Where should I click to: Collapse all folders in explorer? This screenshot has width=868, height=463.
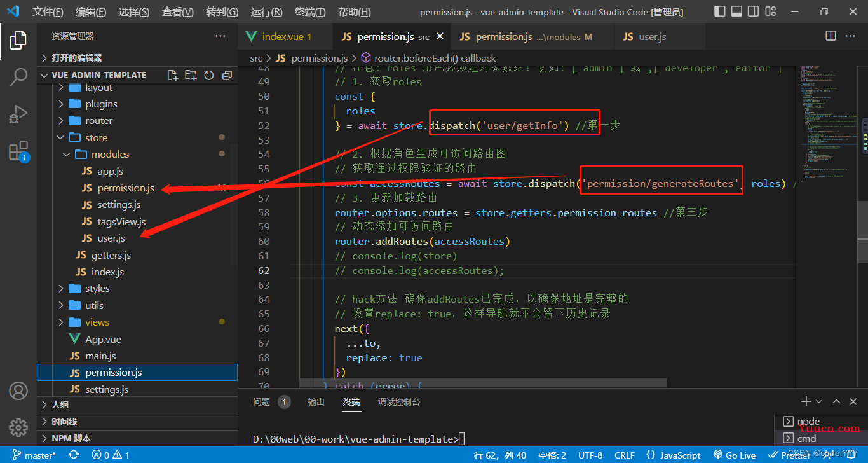click(227, 75)
